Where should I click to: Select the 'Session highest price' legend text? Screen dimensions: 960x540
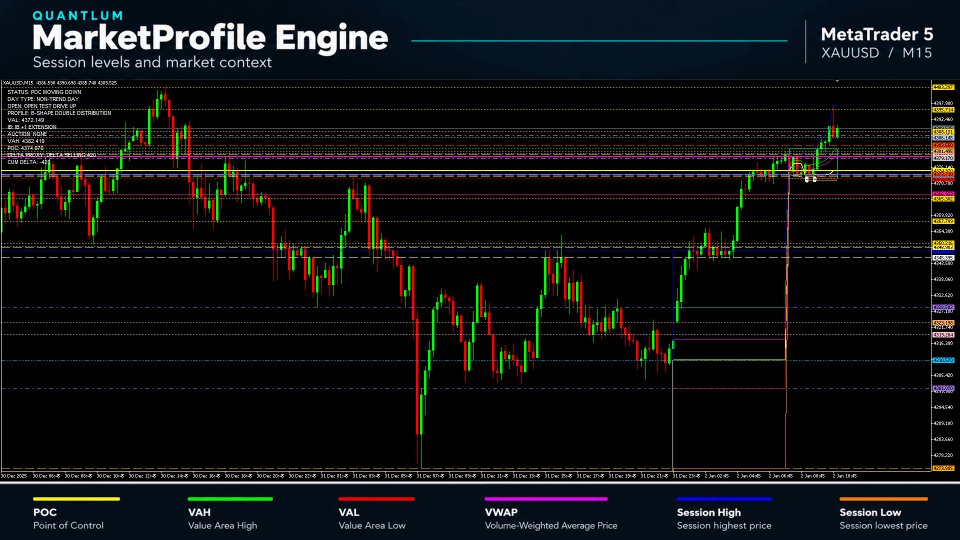point(724,525)
